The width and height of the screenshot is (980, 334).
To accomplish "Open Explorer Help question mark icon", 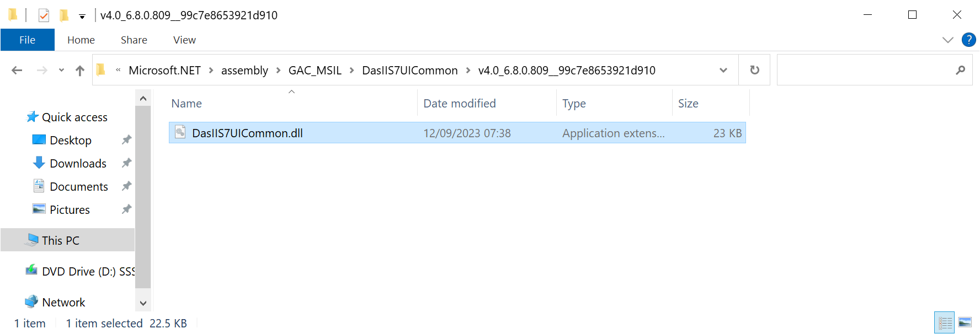I will 968,40.
